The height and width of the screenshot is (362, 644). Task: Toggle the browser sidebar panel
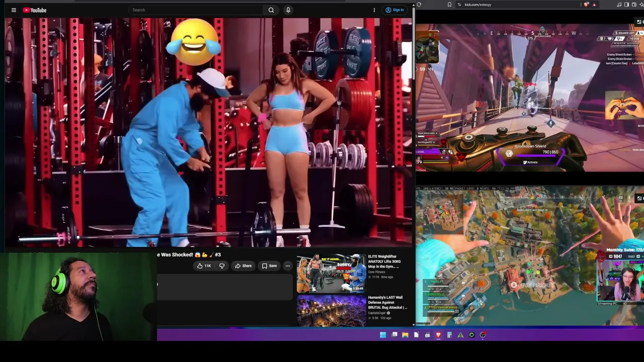pos(626,5)
